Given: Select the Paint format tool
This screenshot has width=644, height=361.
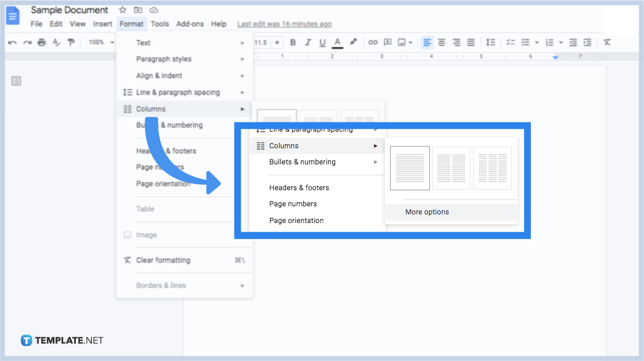Looking at the screenshot, I should coord(71,42).
